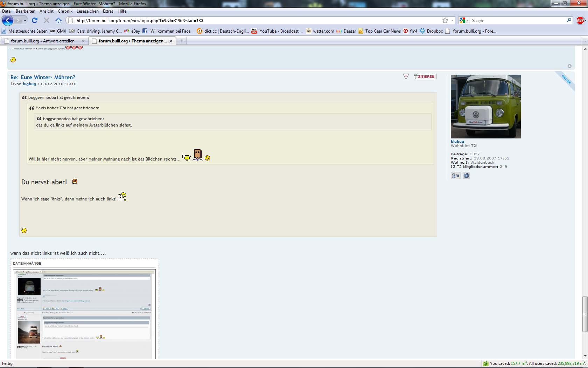Open the bigbug author profile link
The image size is (588, 368).
click(x=29, y=84)
